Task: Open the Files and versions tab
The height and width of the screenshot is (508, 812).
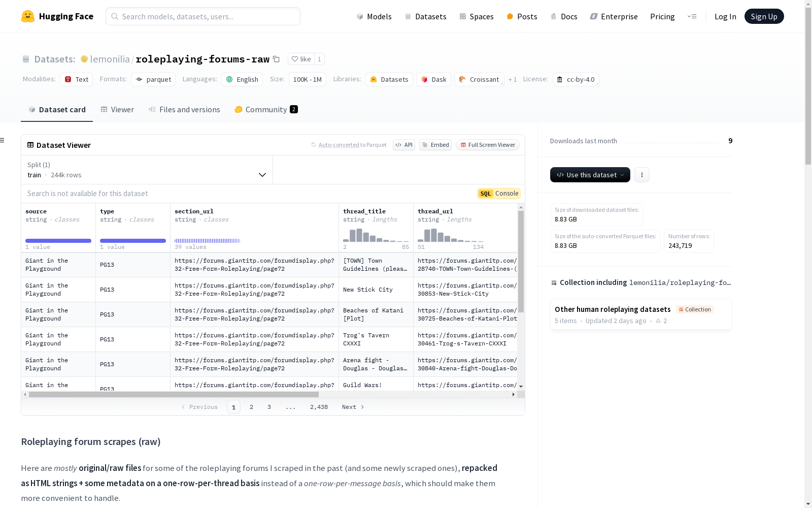Action: click(184, 110)
